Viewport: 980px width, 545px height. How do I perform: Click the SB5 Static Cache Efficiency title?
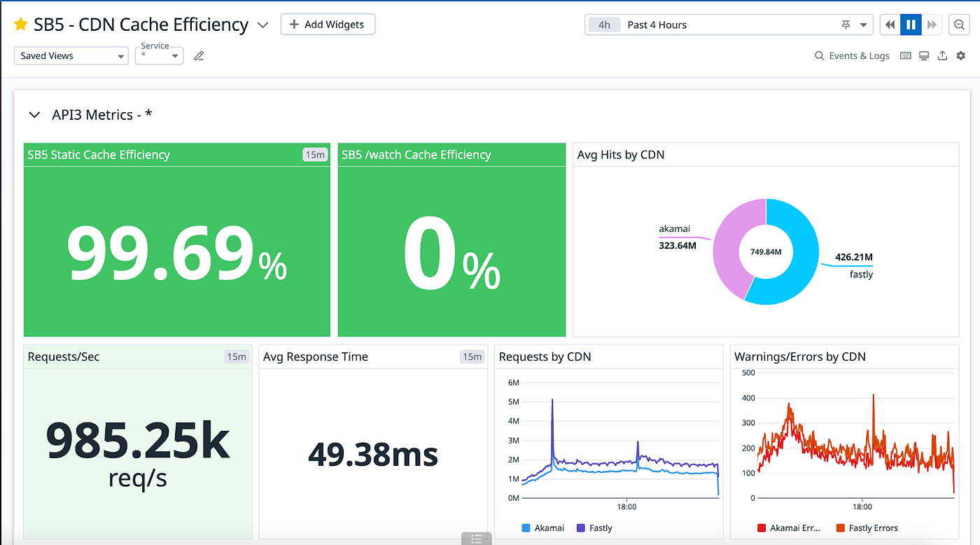pyautogui.click(x=99, y=155)
